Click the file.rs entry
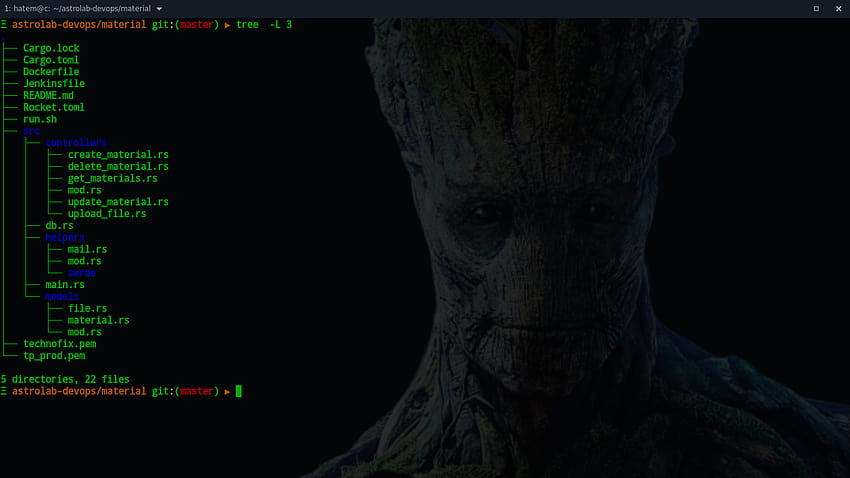 coord(87,308)
